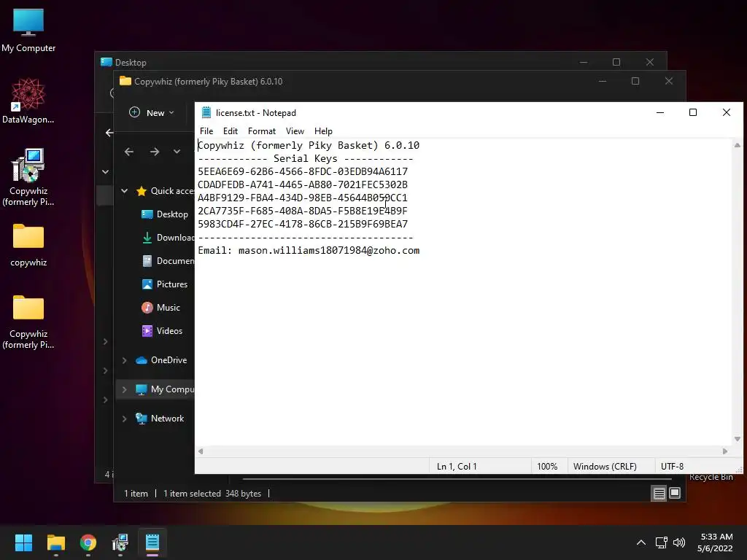747x560 pixels.
Task: Open Copywhiz installer icon on desktop
Action: [28, 177]
